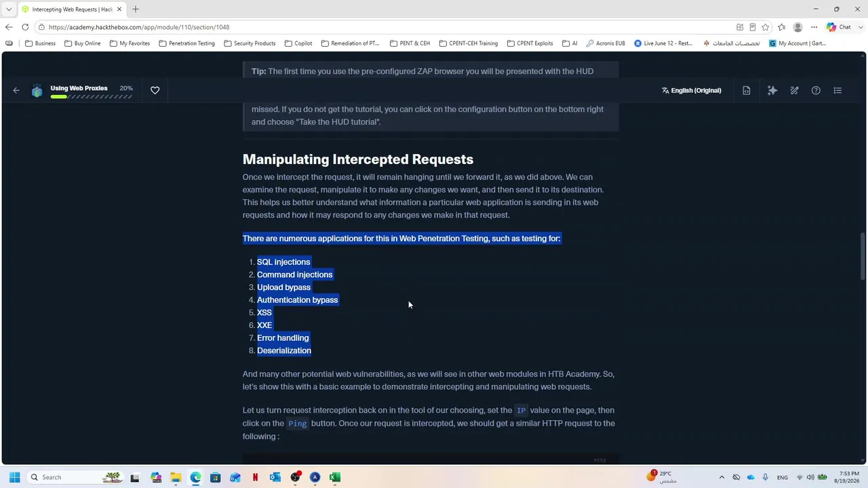This screenshot has width=868, height=488.
Task: Click the Using Web Proxies module title
Action: click(79, 88)
